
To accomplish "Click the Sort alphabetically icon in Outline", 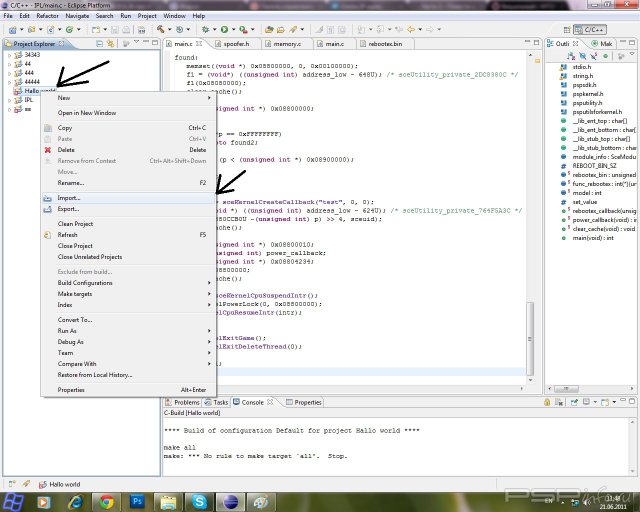I will [x=569, y=55].
